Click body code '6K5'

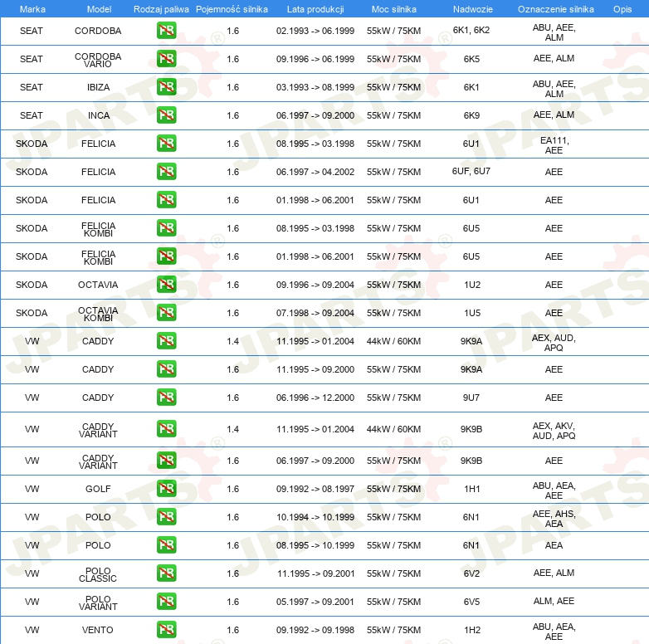[471, 59]
